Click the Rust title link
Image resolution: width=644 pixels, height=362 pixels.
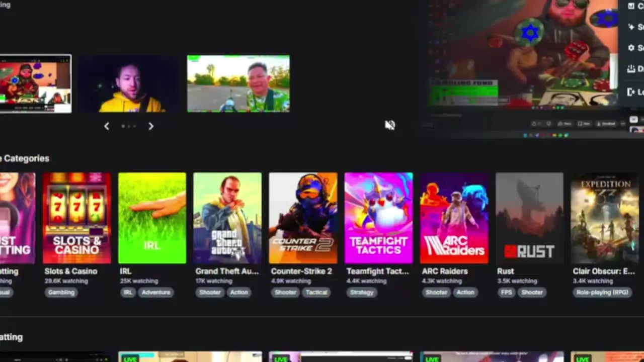506,271
